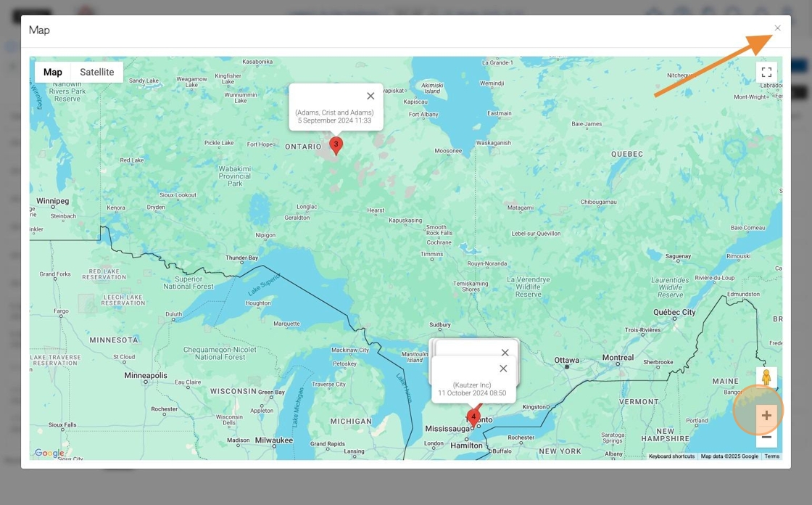This screenshot has height=505, width=812.
Task: Click the Sudbury label on the map
Action: pos(439,324)
